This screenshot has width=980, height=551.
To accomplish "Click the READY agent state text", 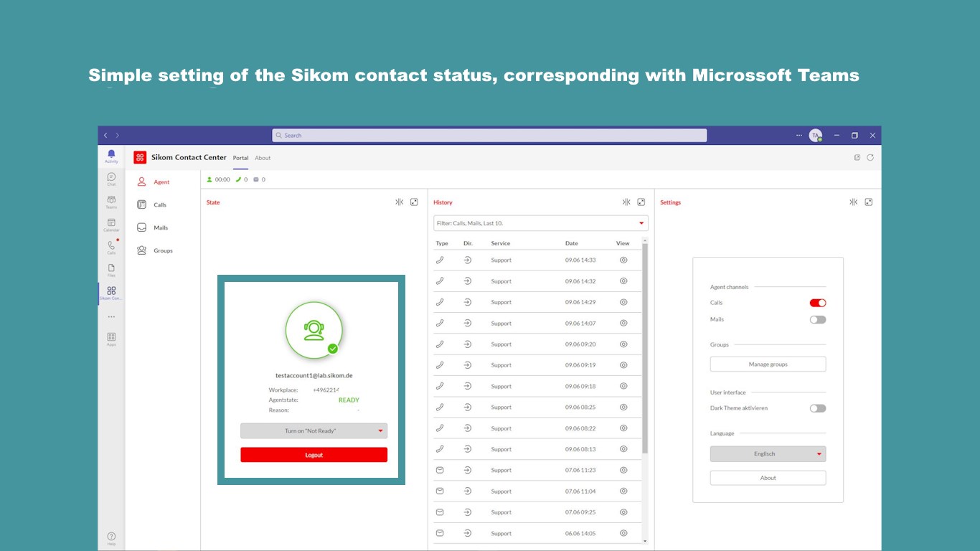I will [349, 400].
